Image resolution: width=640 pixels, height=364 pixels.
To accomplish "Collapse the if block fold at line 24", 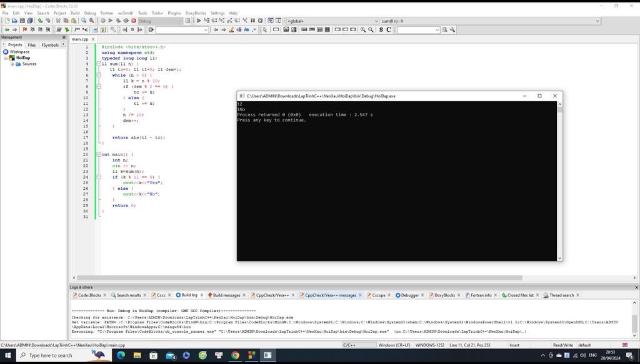I will [99, 177].
